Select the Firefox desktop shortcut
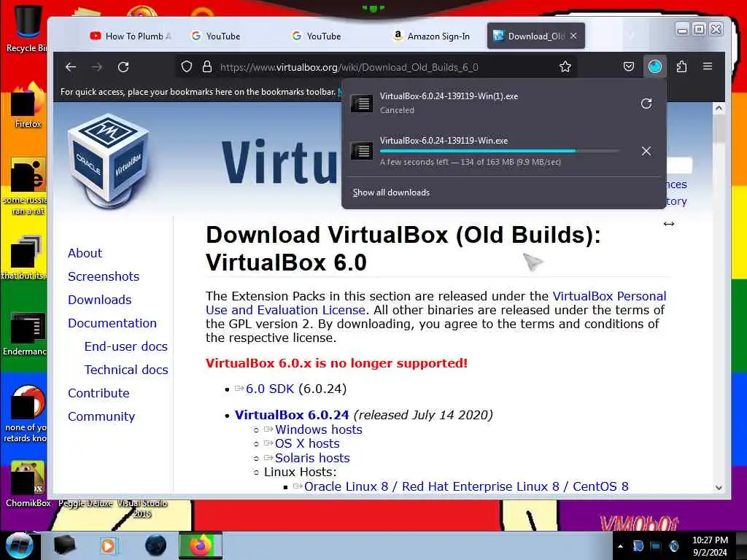 pyautogui.click(x=27, y=105)
